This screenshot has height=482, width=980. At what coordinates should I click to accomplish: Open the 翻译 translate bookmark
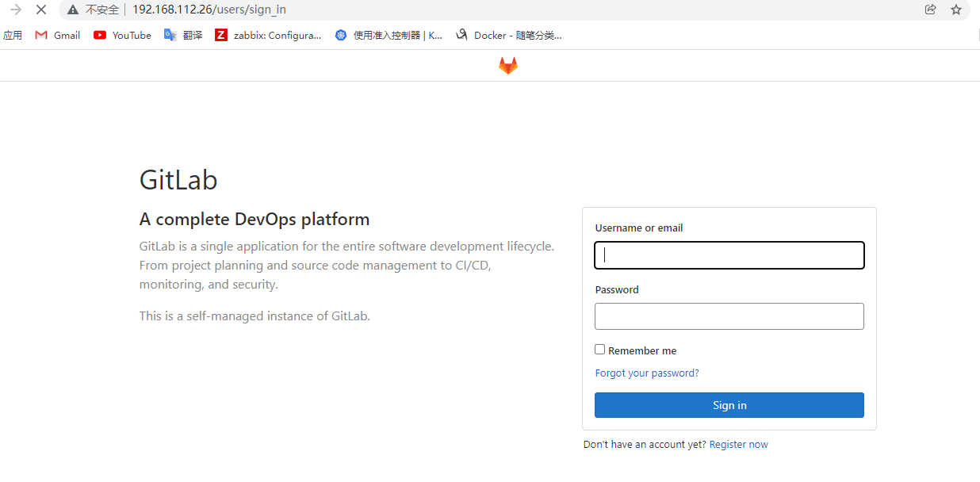182,35
